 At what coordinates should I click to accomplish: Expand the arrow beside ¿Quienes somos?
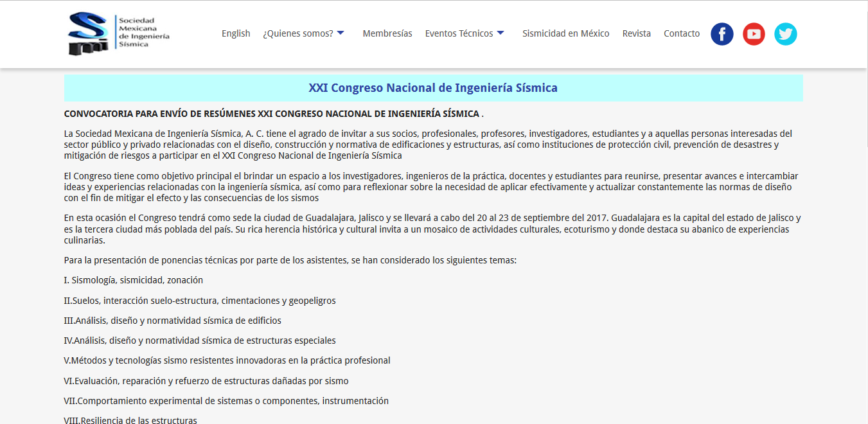341,33
